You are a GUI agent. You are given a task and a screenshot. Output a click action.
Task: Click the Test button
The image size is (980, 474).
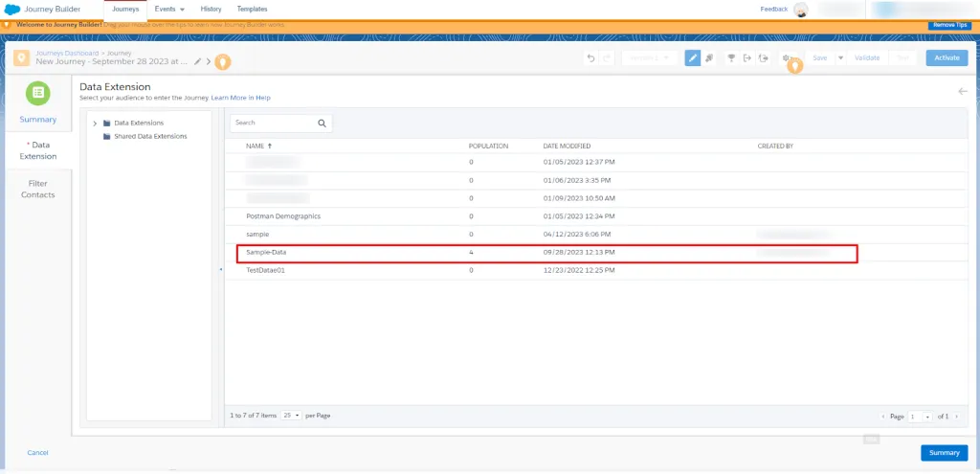coord(902,58)
